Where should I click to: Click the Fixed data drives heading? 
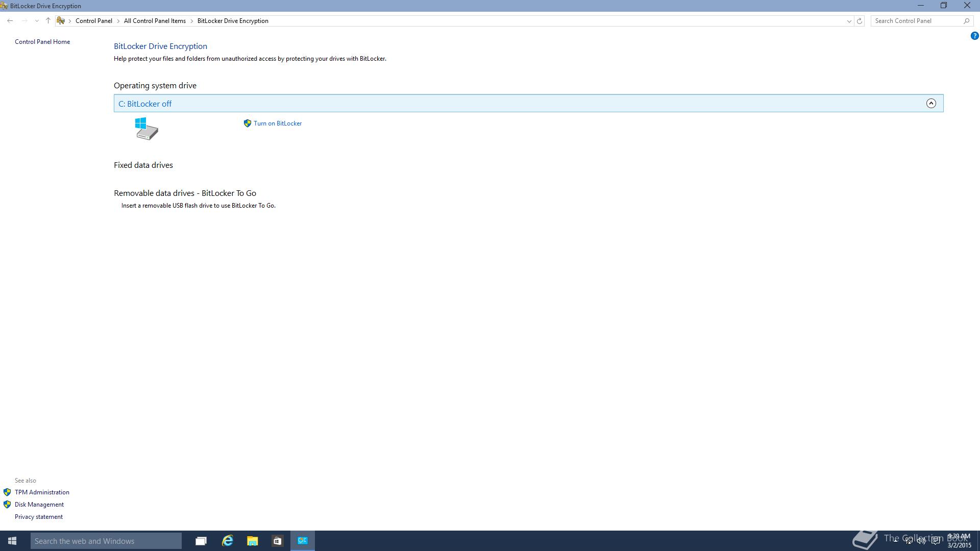143,165
